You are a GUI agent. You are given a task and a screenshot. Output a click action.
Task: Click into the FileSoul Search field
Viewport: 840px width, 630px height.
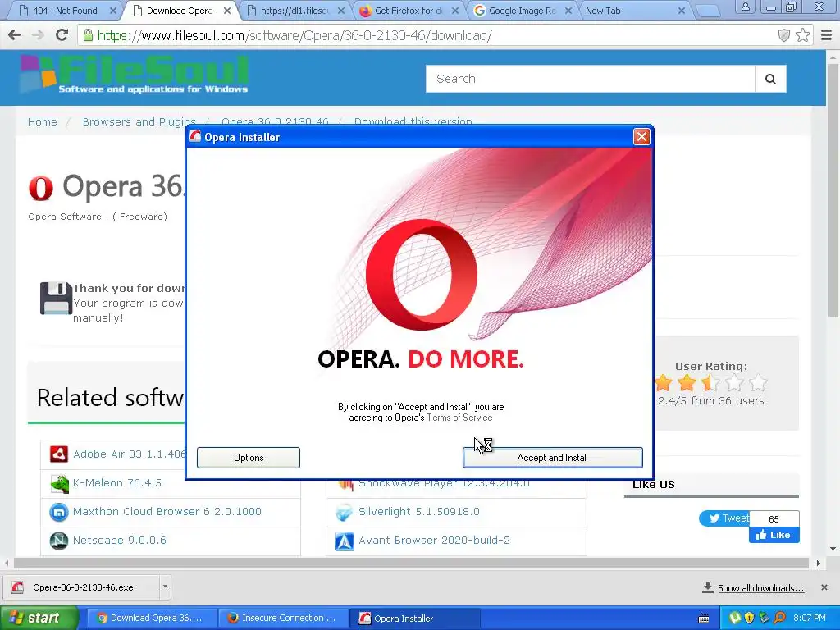coord(591,79)
